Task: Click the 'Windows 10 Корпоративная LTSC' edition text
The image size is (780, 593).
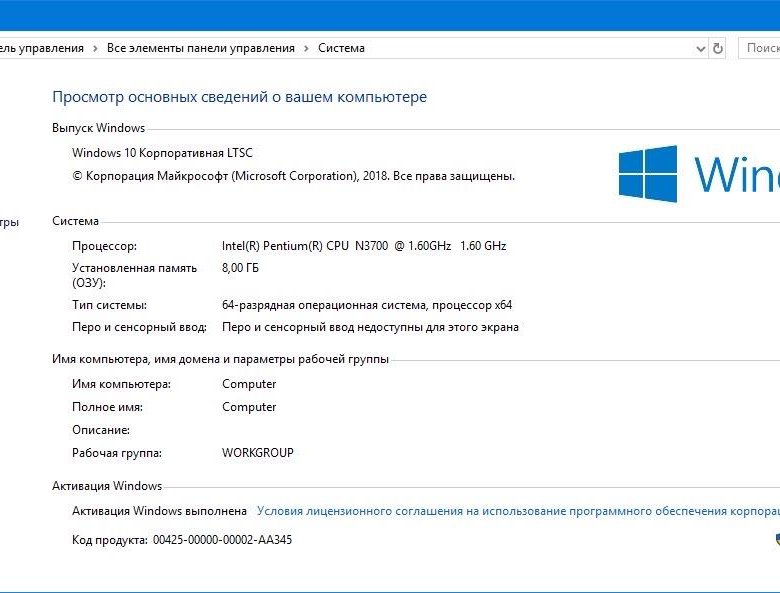Action: [162, 153]
